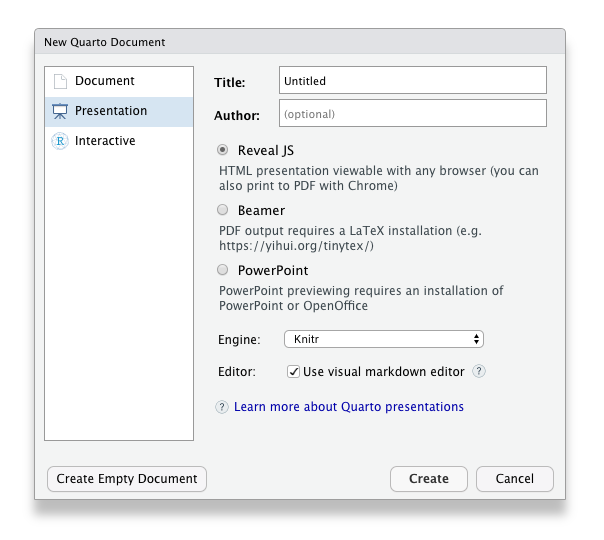Screen dimensions: 604x540
Task: Open Learn more about Quarto presentations link
Action: 349,407
